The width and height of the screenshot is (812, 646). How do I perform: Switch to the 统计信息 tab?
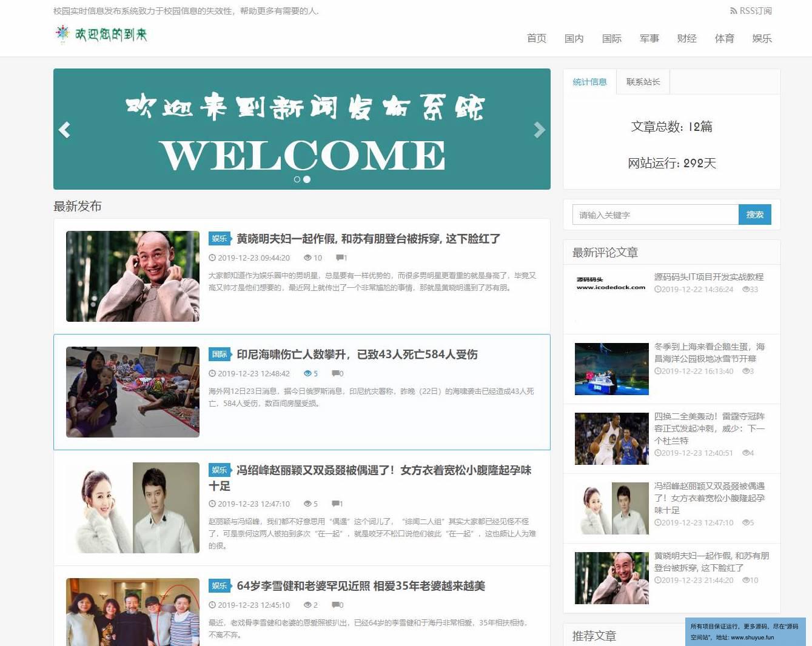pos(590,82)
